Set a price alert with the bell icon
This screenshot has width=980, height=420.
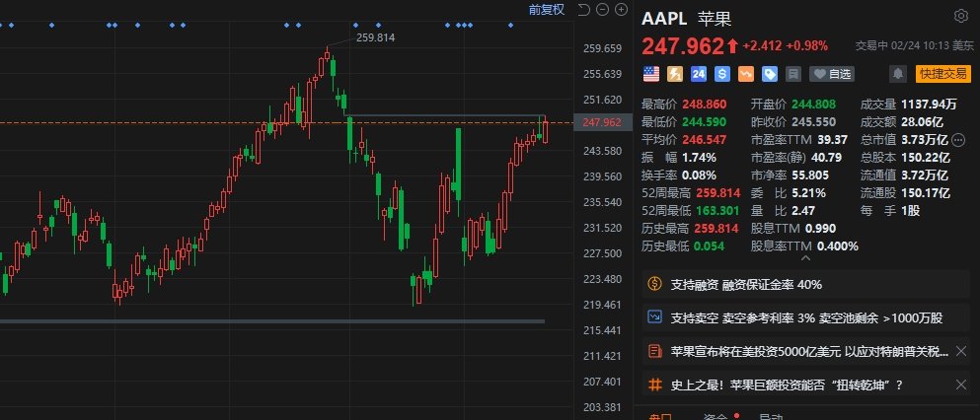(x=898, y=74)
